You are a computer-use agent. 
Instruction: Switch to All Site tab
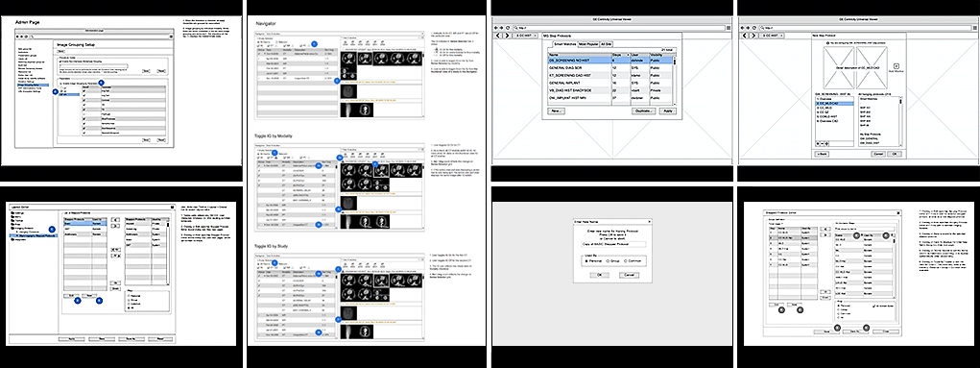tap(607, 44)
